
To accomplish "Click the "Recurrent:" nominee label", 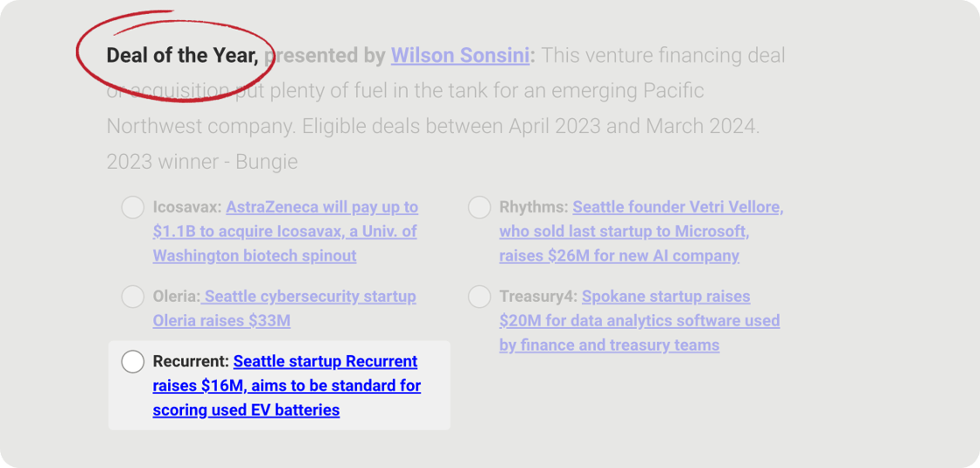I will tap(191, 361).
